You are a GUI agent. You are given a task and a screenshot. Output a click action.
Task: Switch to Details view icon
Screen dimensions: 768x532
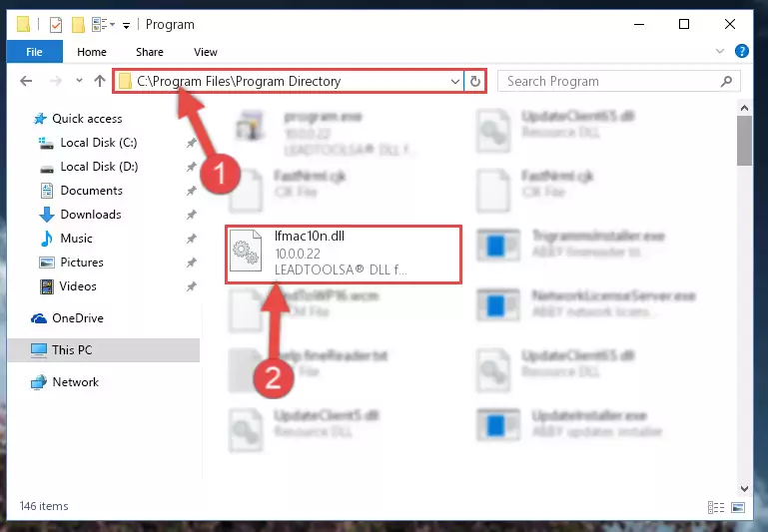click(x=716, y=507)
